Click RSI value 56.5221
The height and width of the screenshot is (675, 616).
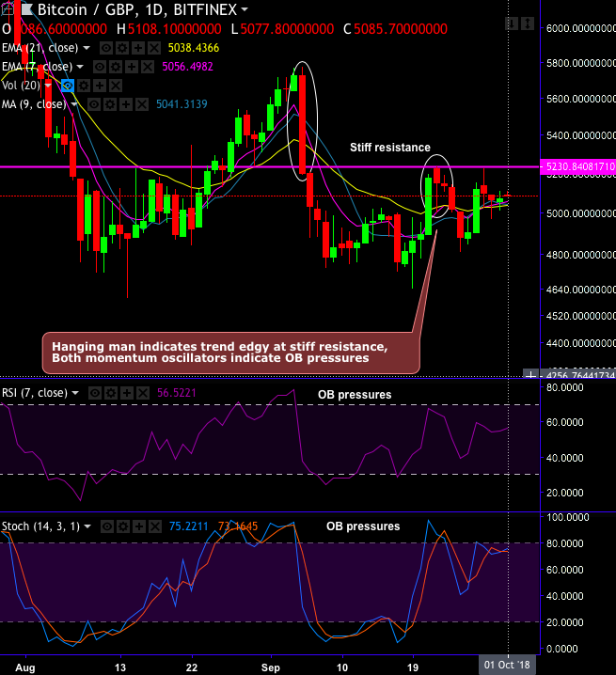click(177, 393)
